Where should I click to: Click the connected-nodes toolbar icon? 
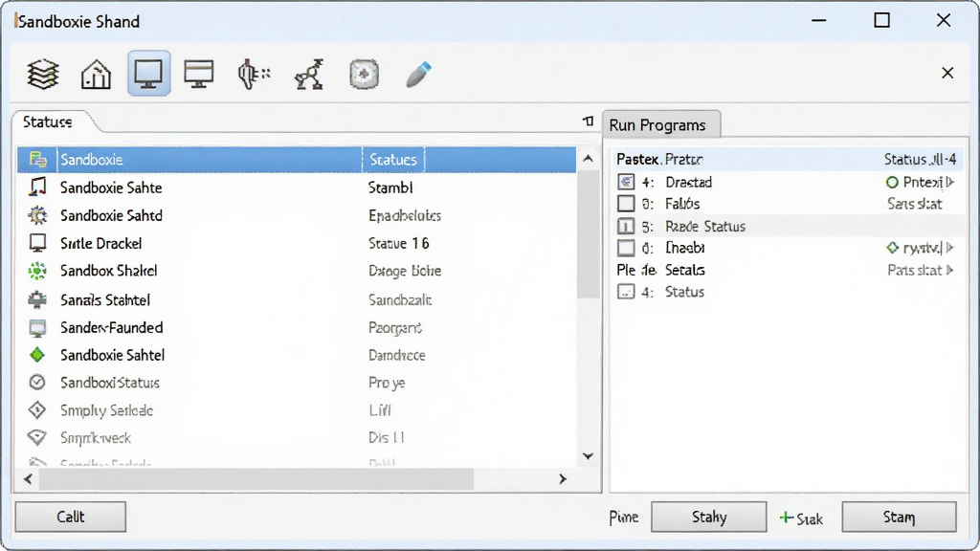click(309, 75)
